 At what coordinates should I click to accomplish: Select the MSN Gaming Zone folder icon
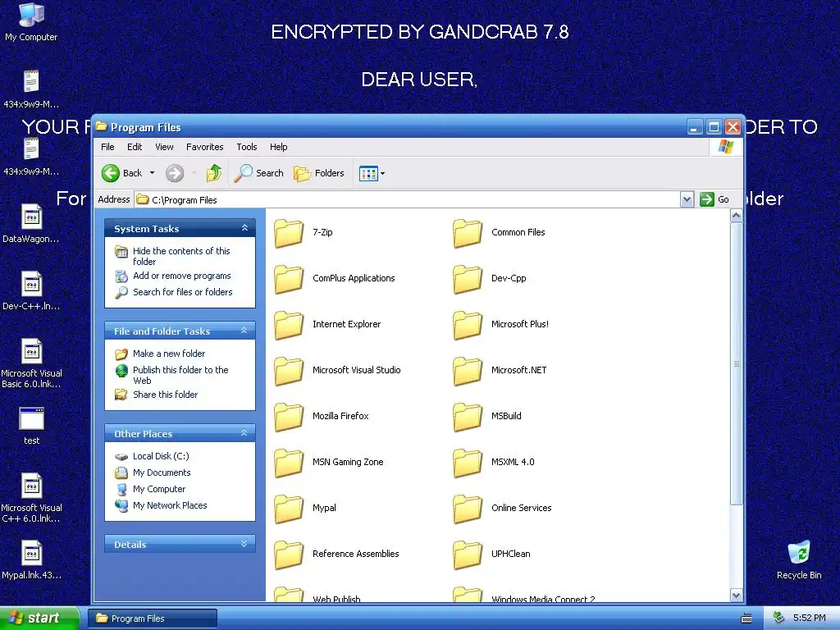coord(289,463)
